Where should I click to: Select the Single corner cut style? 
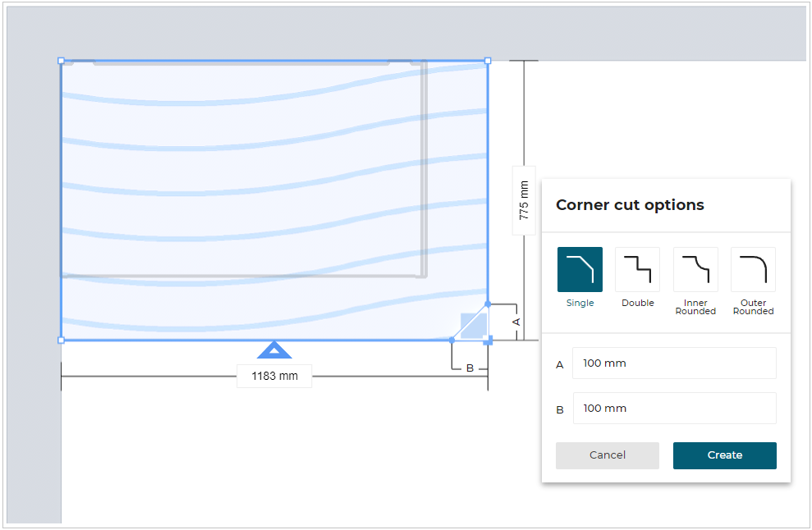pyautogui.click(x=580, y=269)
